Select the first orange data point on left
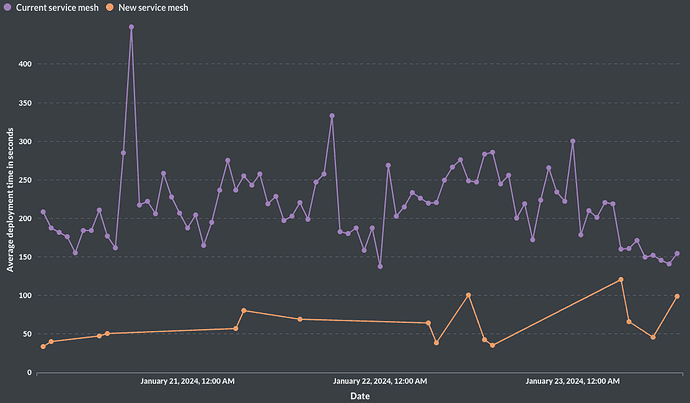The width and height of the screenshot is (690, 403). coord(43,346)
